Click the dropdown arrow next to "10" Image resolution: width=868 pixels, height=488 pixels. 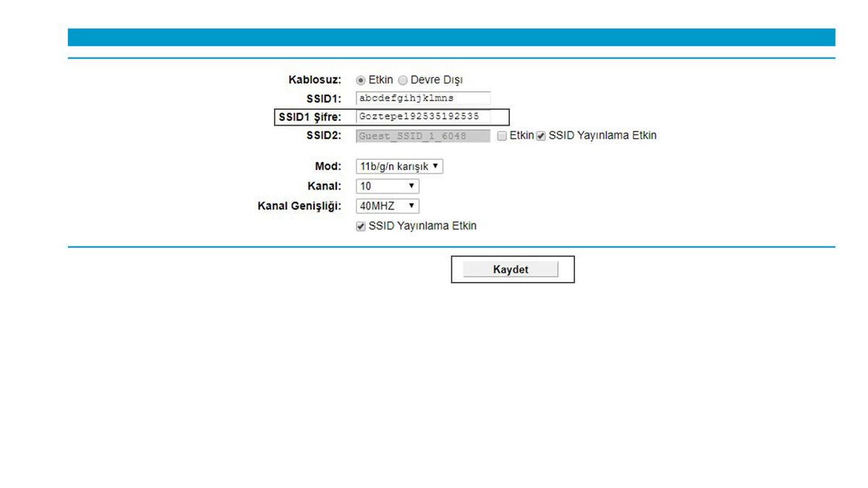point(411,186)
